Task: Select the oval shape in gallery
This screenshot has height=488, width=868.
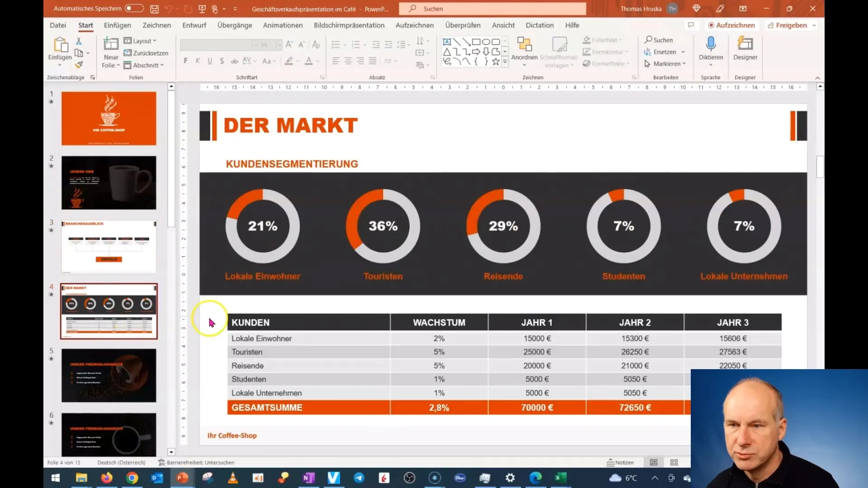Action: pyautogui.click(x=486, y=42)
